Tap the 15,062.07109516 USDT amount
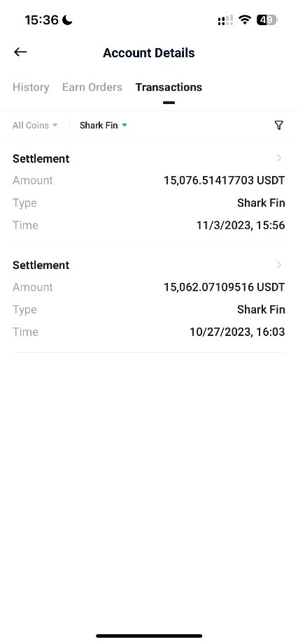 tap(225, 287)
